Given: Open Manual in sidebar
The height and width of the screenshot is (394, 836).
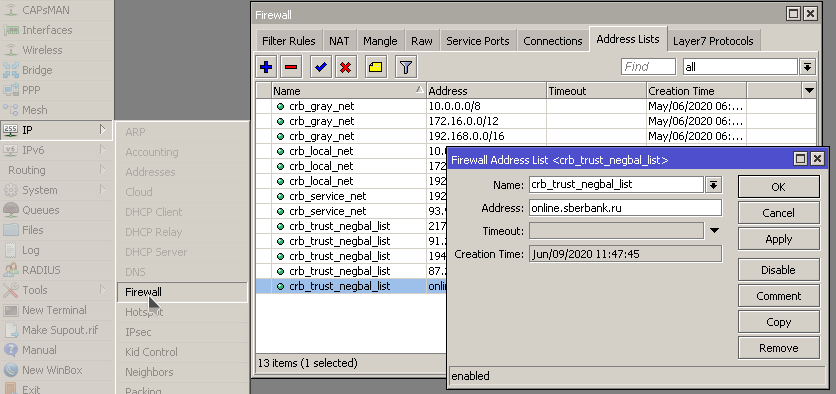Looking at the screenshot, I should (x=57, y=350).
